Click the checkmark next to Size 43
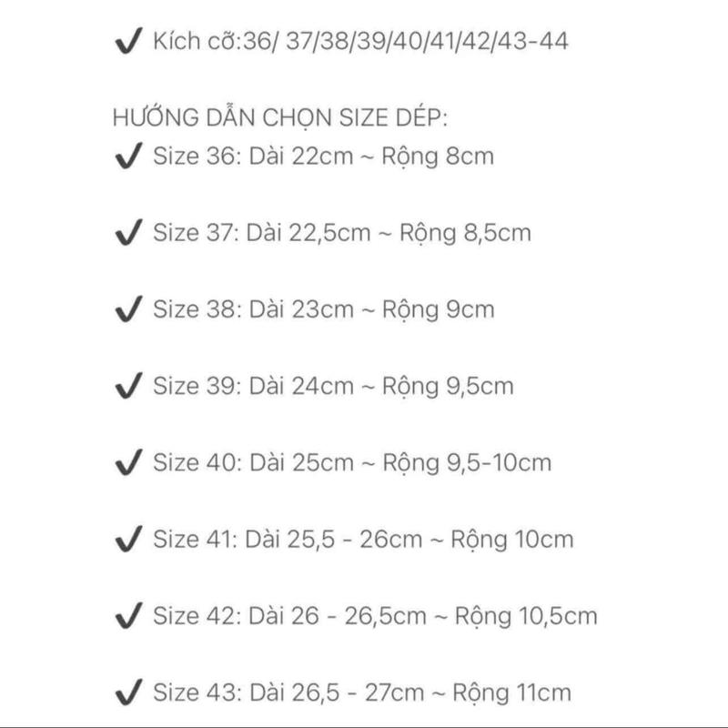 [128, 693]
